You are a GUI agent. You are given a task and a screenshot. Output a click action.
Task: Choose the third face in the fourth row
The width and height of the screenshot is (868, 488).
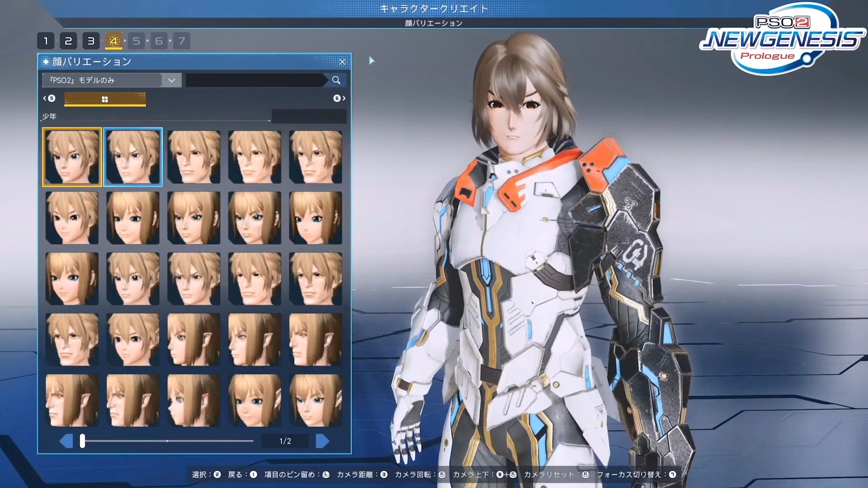pyautogui.click(x=194, y=340)
